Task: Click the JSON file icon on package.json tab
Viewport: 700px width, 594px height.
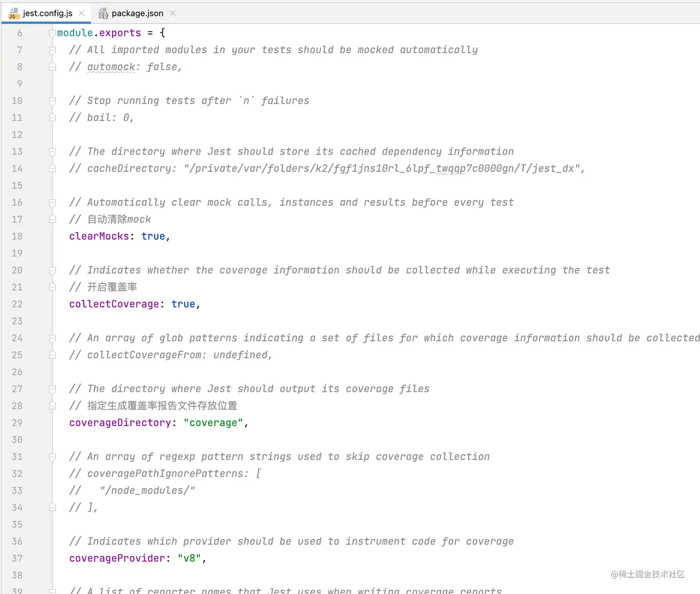Action: 103,13
